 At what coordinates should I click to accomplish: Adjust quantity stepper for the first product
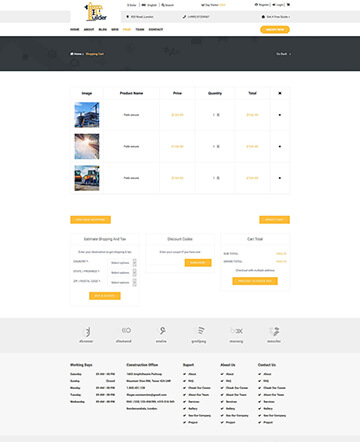click(218, 115)
